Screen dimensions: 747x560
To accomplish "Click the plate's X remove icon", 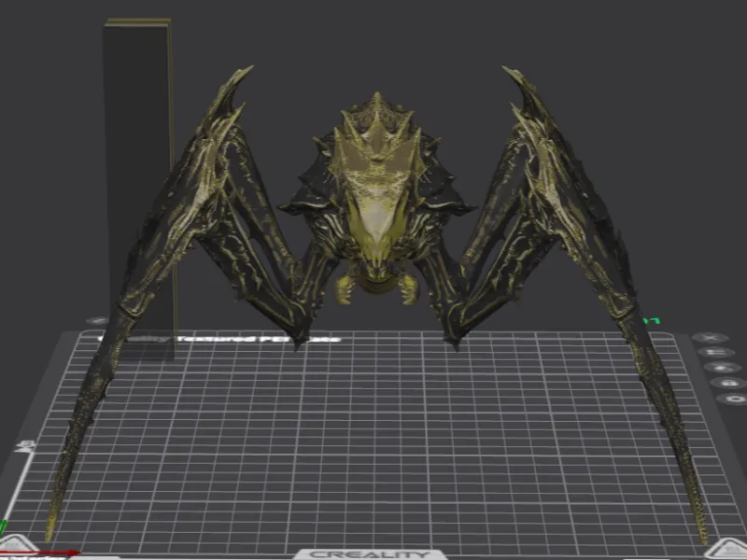I will click(x=711, y=338).
